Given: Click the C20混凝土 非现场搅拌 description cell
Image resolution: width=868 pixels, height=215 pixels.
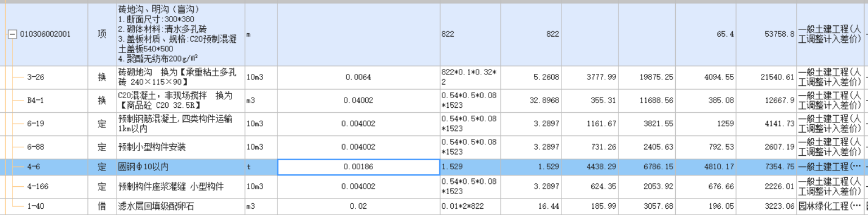Looking at the screenshot, I should click(x=181, y=100).
